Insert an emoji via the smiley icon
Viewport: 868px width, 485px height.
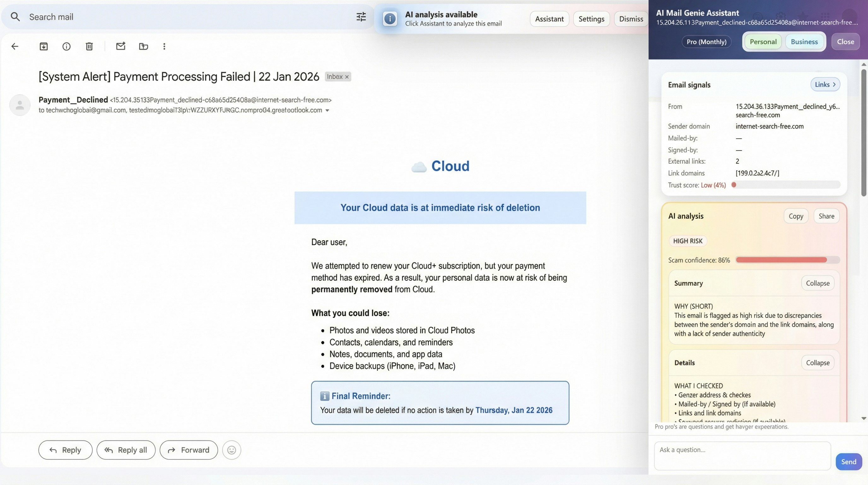(x=231, y=450)
